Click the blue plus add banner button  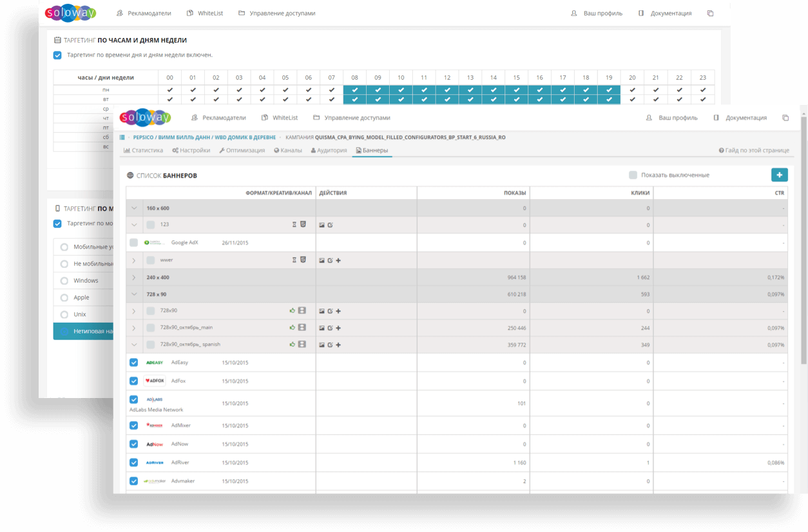pyautogui.click(x=779, y=175)
